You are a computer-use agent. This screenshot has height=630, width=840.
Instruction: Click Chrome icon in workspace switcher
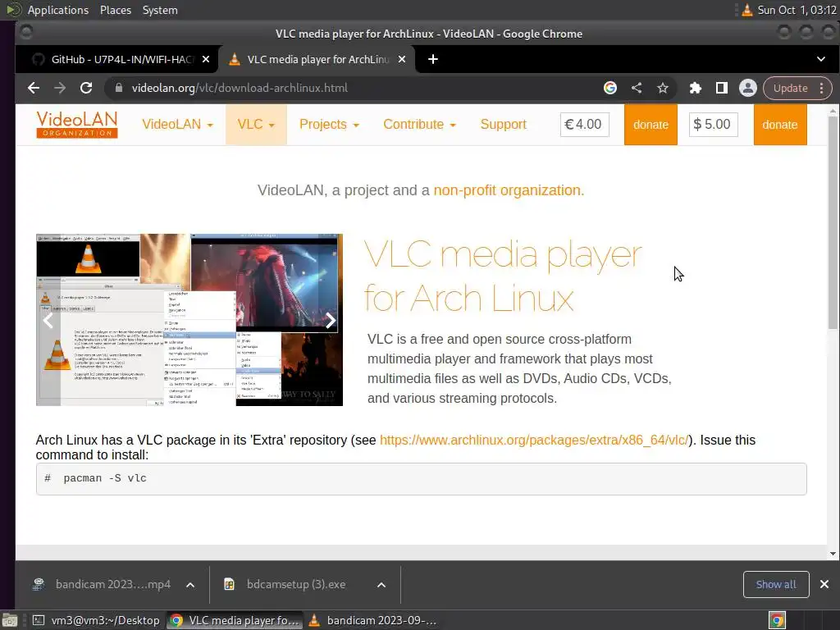[x=777, y=620]
